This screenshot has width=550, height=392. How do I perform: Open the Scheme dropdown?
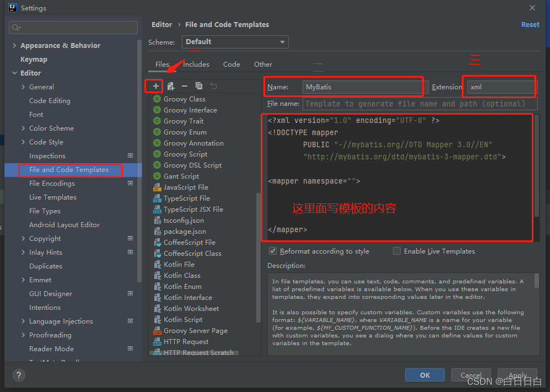[x=235, y=42]
